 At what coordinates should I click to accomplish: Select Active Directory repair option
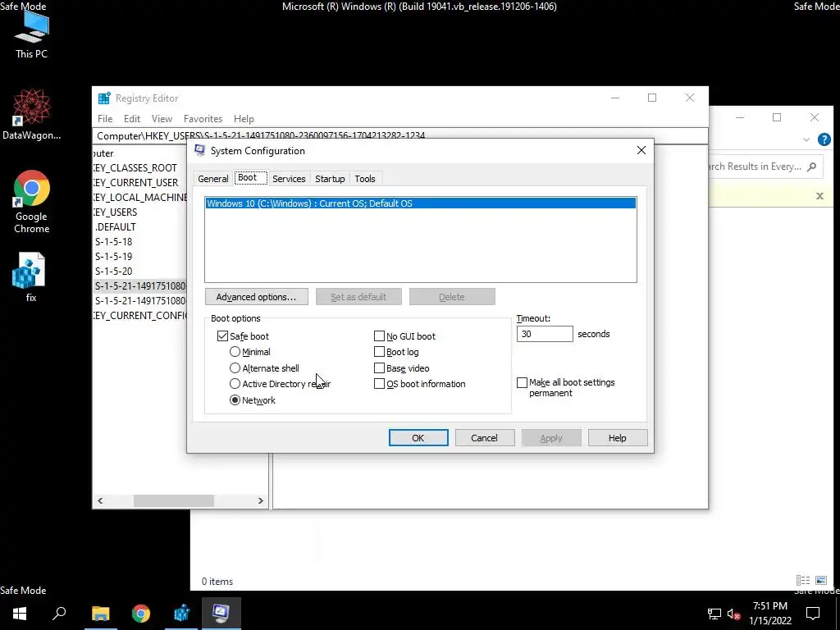point(235,384)
